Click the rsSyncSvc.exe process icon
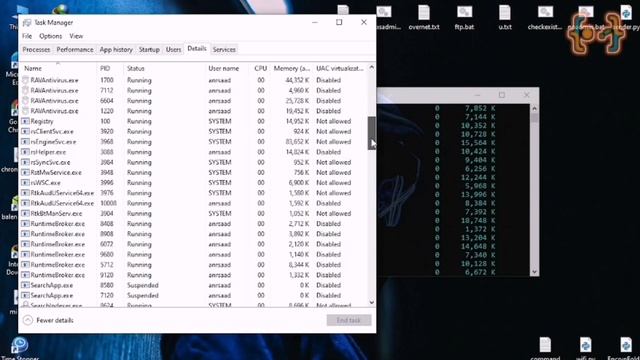 point(25,162)
